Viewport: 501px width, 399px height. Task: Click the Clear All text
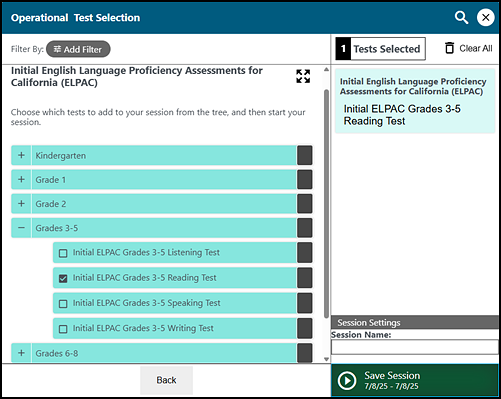tap(476, 48)
